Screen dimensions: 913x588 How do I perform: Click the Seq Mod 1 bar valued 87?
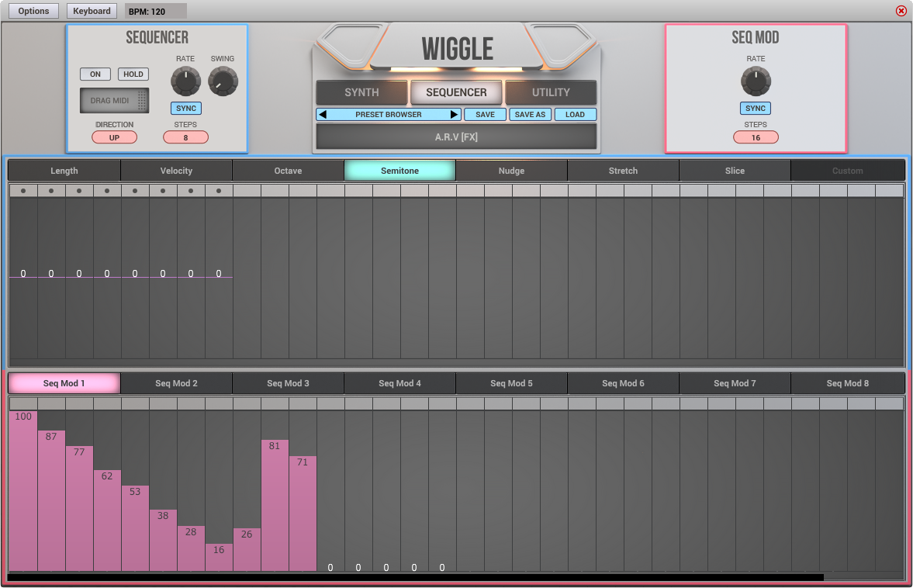coord(51,500)
